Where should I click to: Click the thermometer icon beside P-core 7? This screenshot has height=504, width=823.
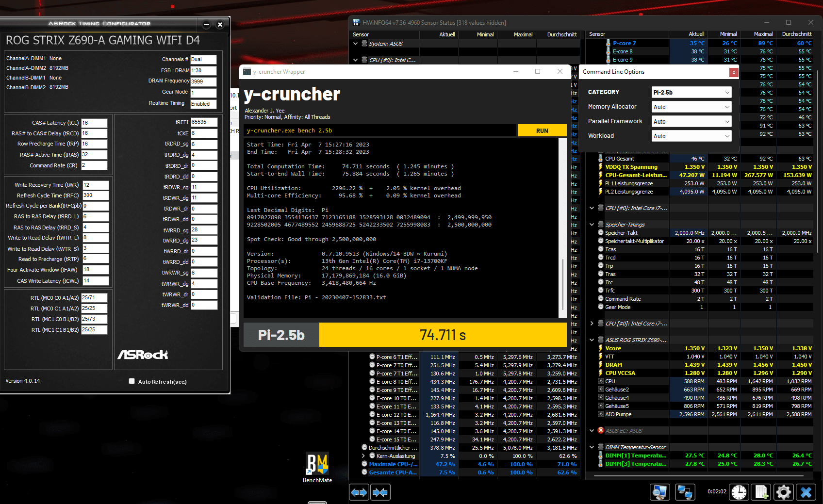(x=608, y=43)
